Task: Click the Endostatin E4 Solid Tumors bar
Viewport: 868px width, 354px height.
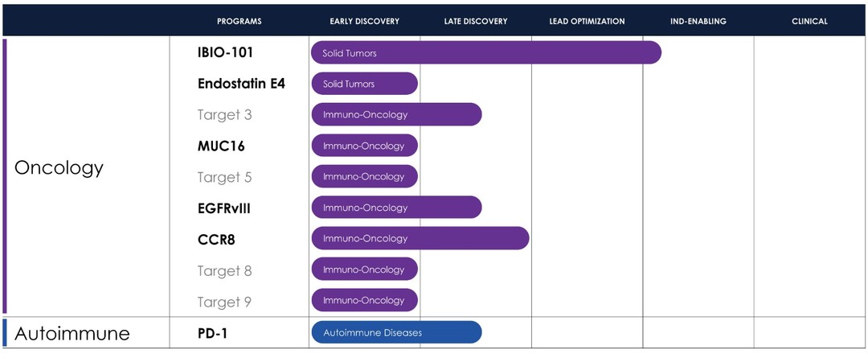Action: (x=364, y=84)
